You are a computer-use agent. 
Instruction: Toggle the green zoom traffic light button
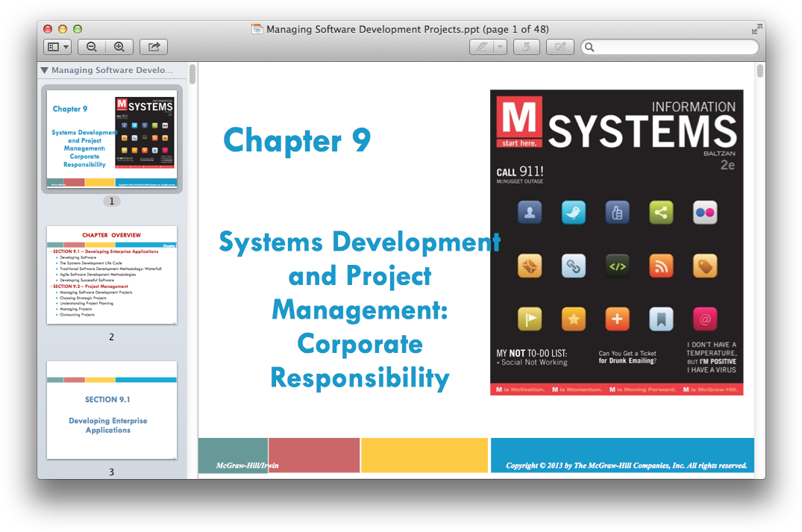[77, 28]
